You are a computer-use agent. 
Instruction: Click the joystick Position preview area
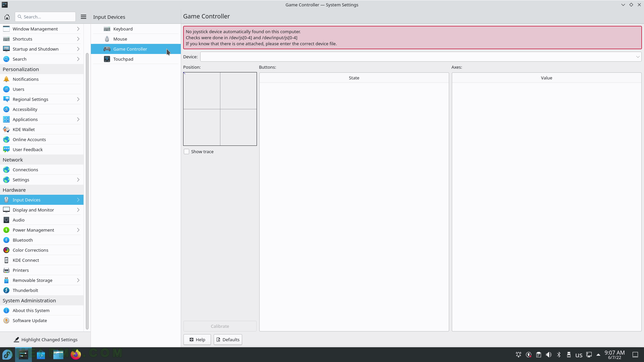click(x=220, y=109)
